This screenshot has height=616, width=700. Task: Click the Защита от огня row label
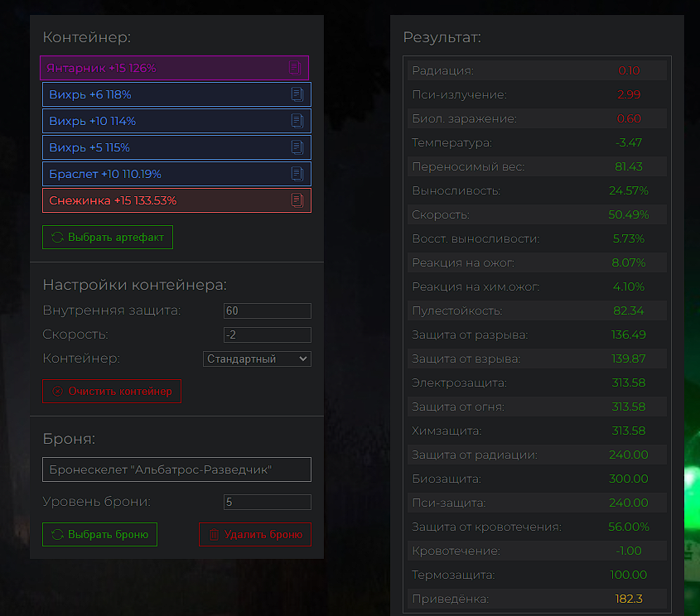pos(458,407)
